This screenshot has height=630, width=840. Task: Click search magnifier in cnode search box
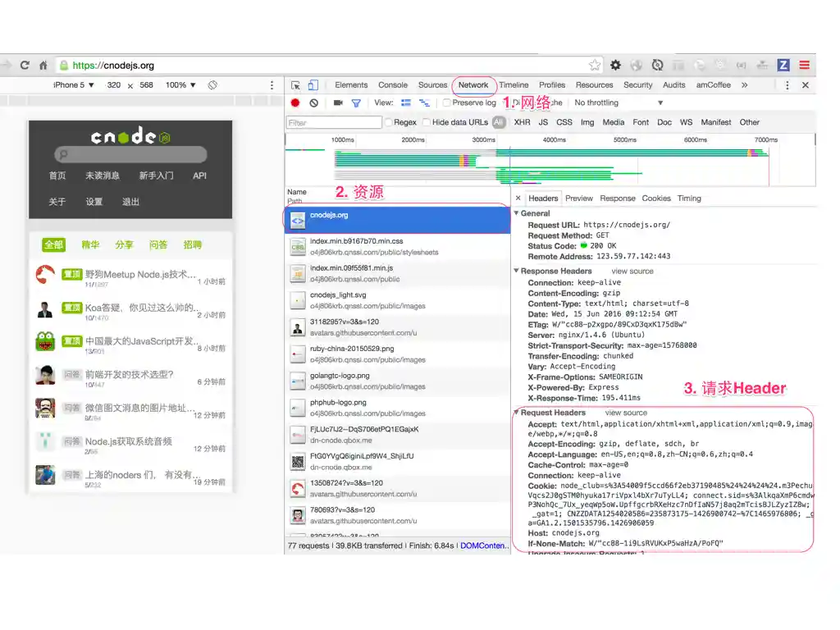click(64, 155)
